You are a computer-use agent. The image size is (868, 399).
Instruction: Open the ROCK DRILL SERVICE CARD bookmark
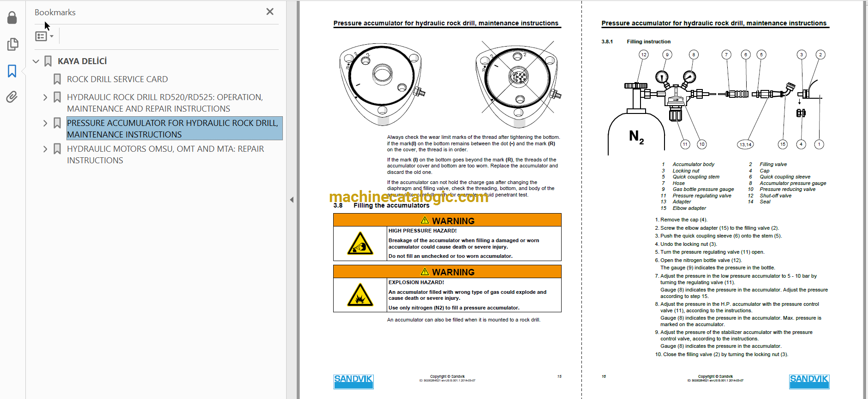pos(117,79)
